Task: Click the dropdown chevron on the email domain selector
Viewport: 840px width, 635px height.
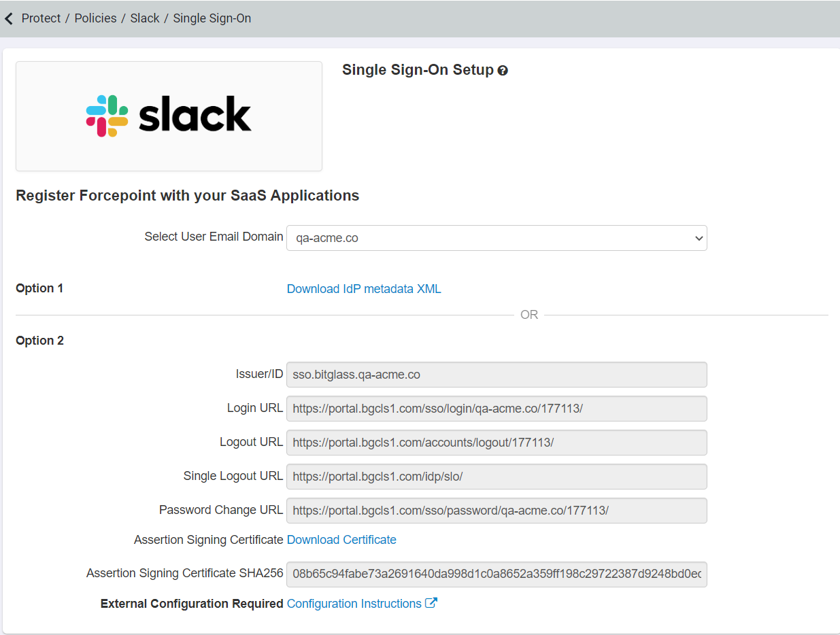Action: pyautogui.click(x=698, y=238)
